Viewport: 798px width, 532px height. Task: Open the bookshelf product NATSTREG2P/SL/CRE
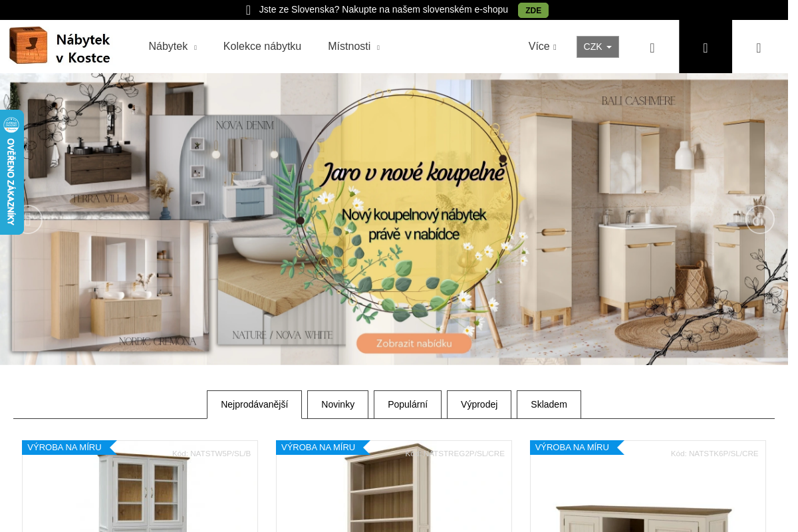coord(394,492)
